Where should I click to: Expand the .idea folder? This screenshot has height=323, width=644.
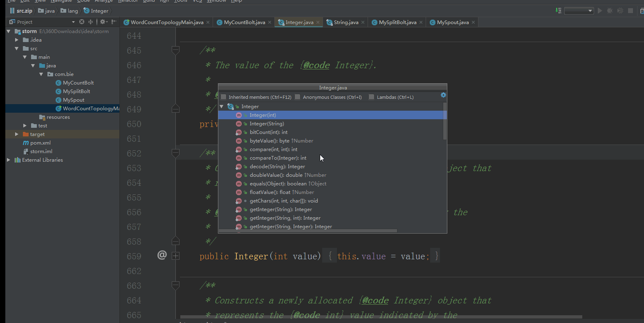pyautogui.click(x=17, y=40)
